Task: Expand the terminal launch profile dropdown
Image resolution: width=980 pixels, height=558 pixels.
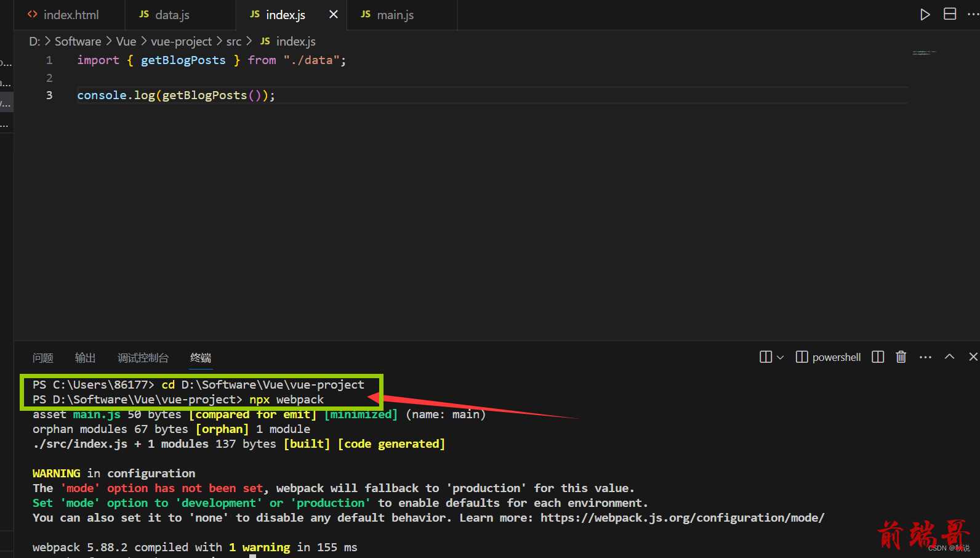Action: click(781, 357)
